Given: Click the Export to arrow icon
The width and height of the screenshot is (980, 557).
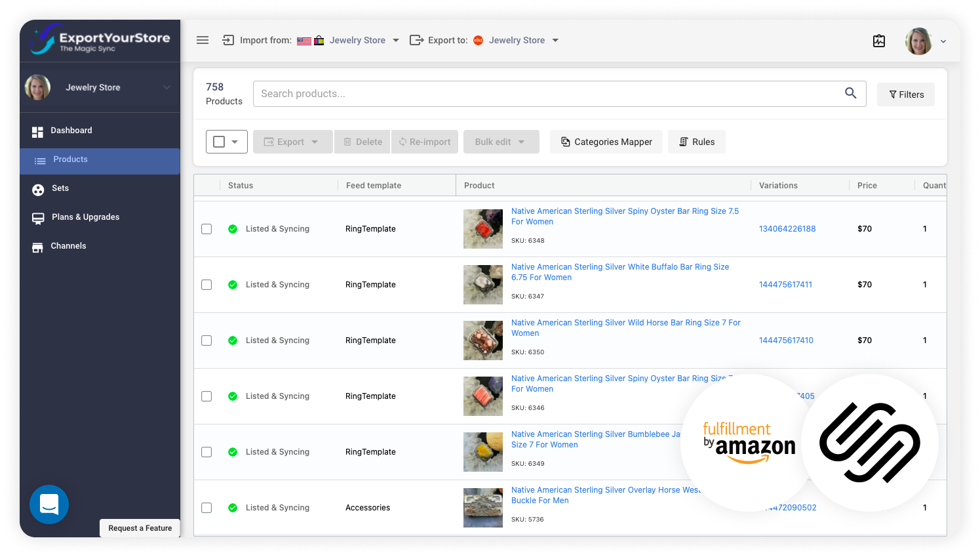Looking at the screenshot, I should pyautogui.click(x=416, y=40).
